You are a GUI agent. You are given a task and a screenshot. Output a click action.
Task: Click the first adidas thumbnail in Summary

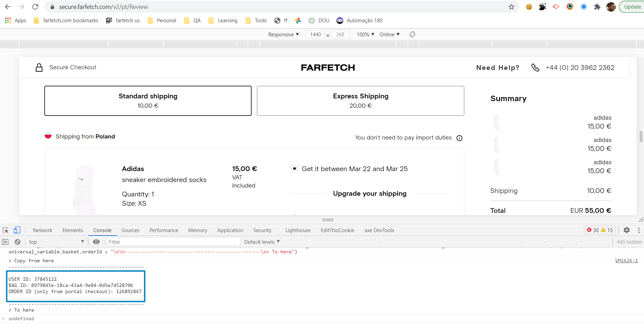click(x=497, y=122)
